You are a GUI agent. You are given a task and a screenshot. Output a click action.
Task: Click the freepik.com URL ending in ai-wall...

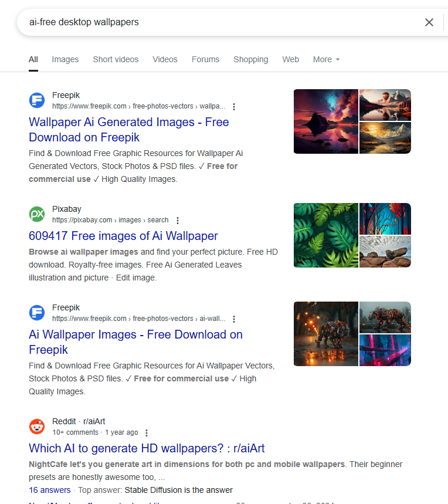coord(139,319)
